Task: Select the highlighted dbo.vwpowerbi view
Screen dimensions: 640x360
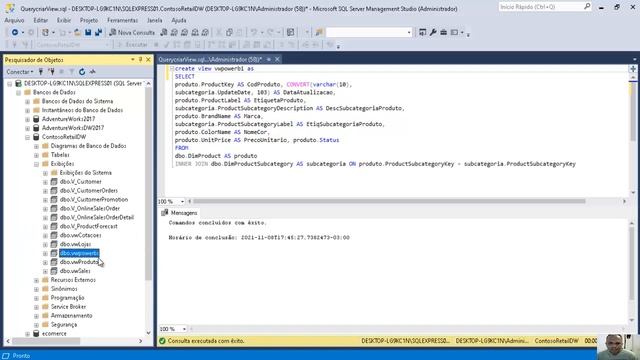Action: [x=79, y=253]
